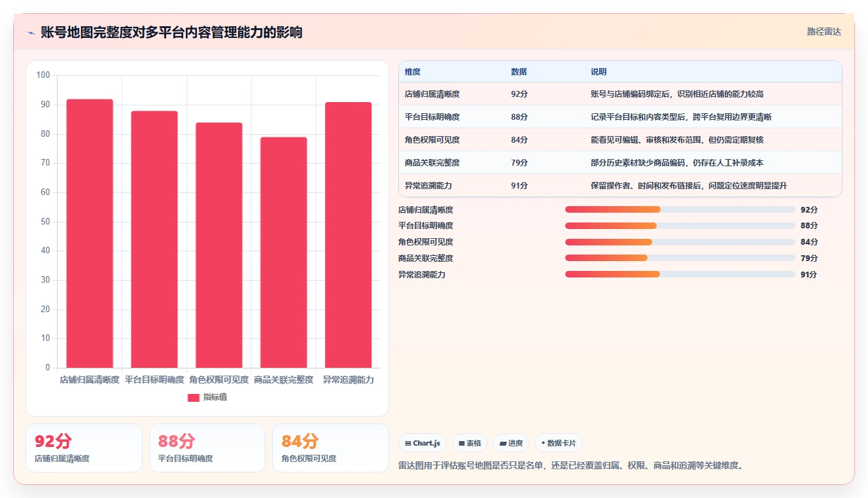Click the 异常追溯能力 x-axis label
Viewport: 868px width, 498px height.
point(348,380)
